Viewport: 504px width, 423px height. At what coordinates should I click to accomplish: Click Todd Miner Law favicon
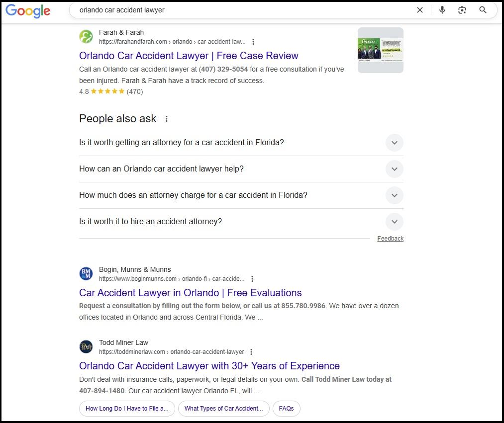[86, 346]
